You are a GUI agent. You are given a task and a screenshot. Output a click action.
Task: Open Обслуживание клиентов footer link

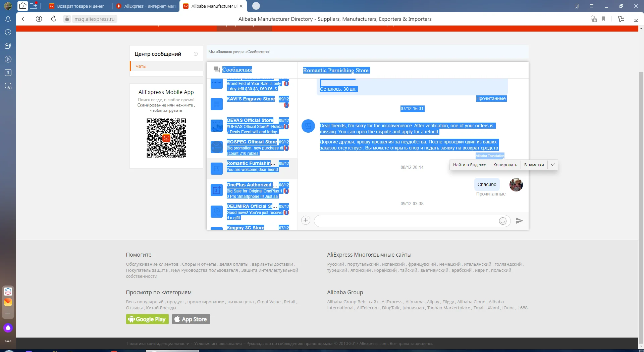(152, 264)
